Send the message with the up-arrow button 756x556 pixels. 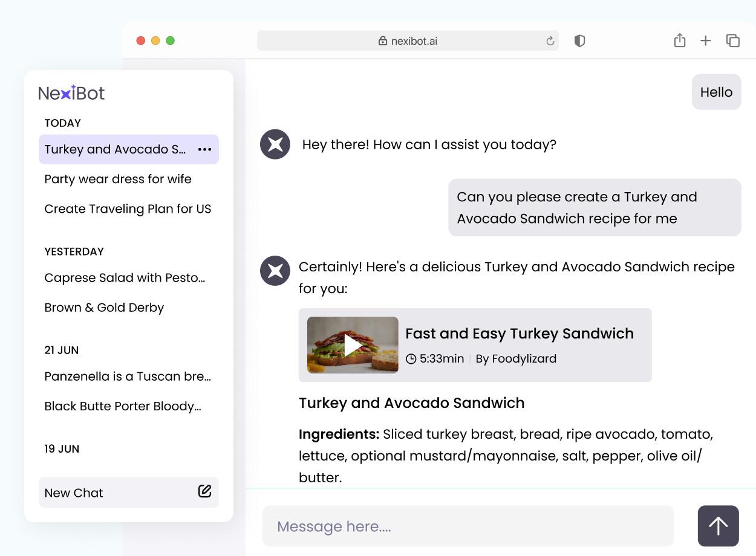[x=719, y=526]
